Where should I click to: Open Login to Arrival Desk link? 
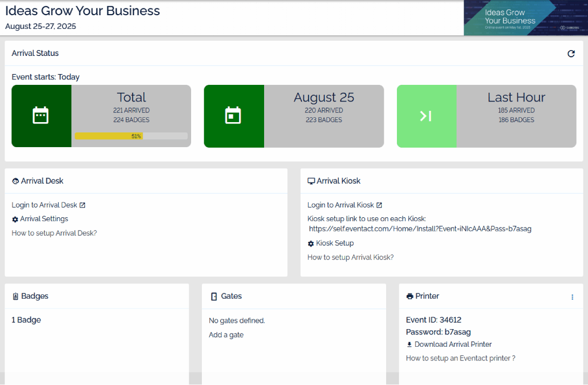[x=45, y=205]
